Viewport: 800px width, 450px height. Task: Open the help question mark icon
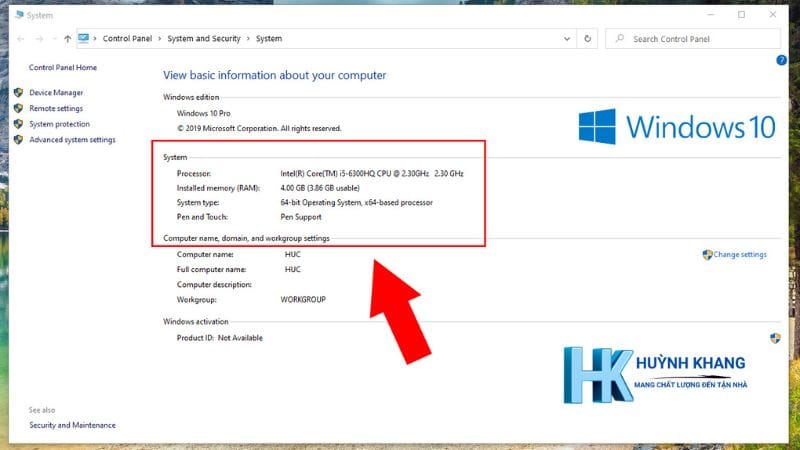(x=781, y=60)
